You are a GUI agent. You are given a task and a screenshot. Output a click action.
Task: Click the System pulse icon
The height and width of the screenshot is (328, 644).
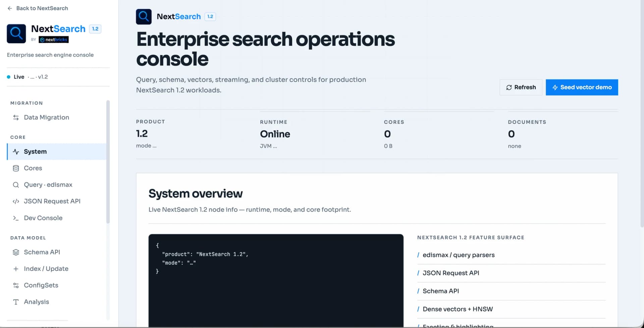[16, 152]
